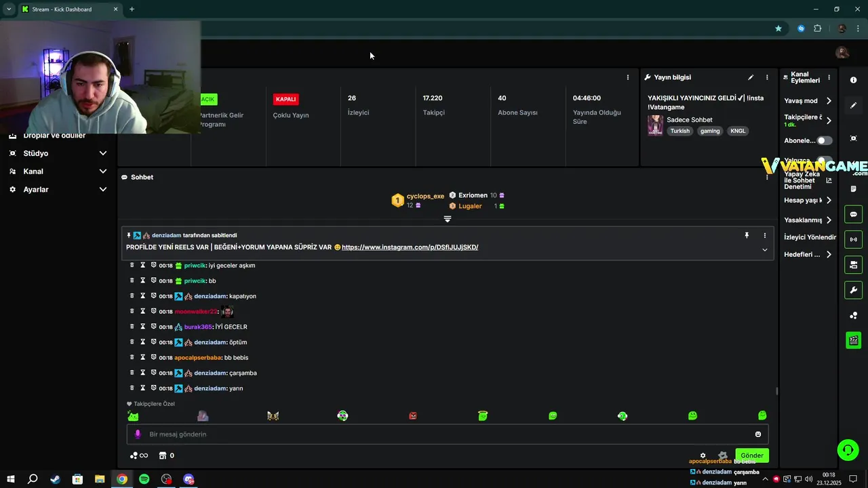The width and height of the screenshot is (868, 488).
Task: Open the Sohbet panel three-dot menu
Action: (767, 177)
